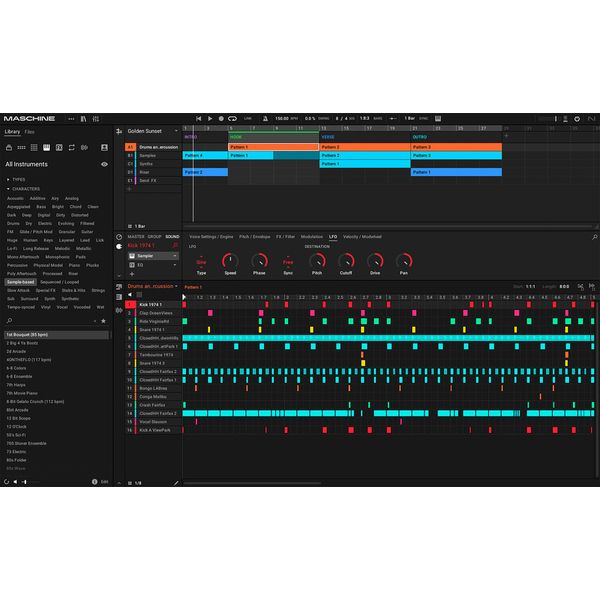Adjust the Cutoff destination knob
Screen dimensions: 600x600
tap(346, 261)
